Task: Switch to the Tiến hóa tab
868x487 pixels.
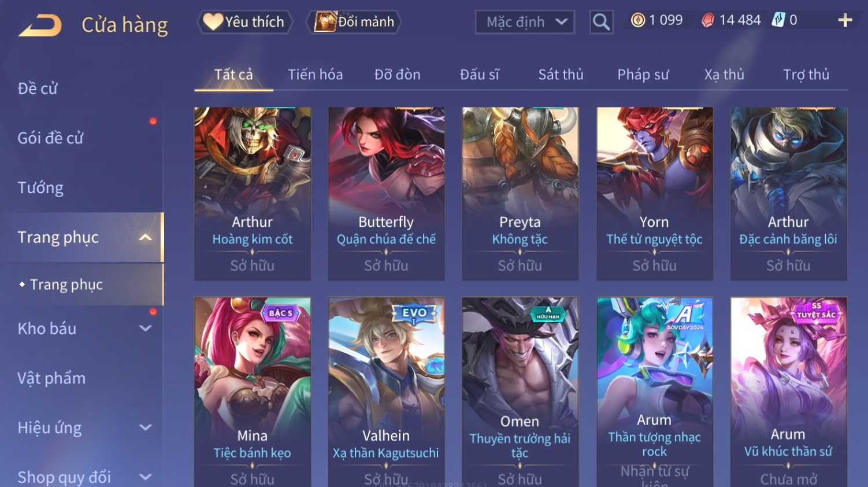Action: tap(316, 75)
